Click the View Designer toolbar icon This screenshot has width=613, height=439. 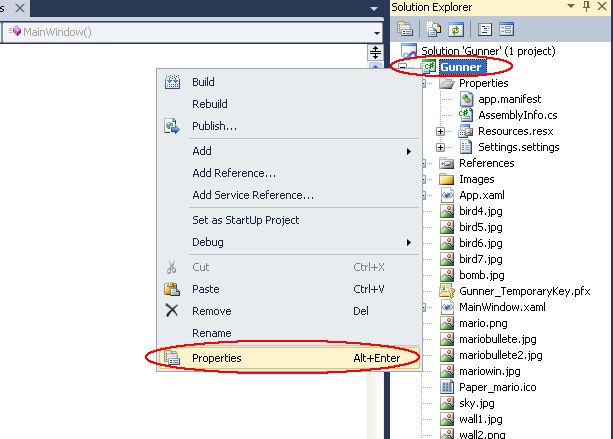[x=507, y=29]
